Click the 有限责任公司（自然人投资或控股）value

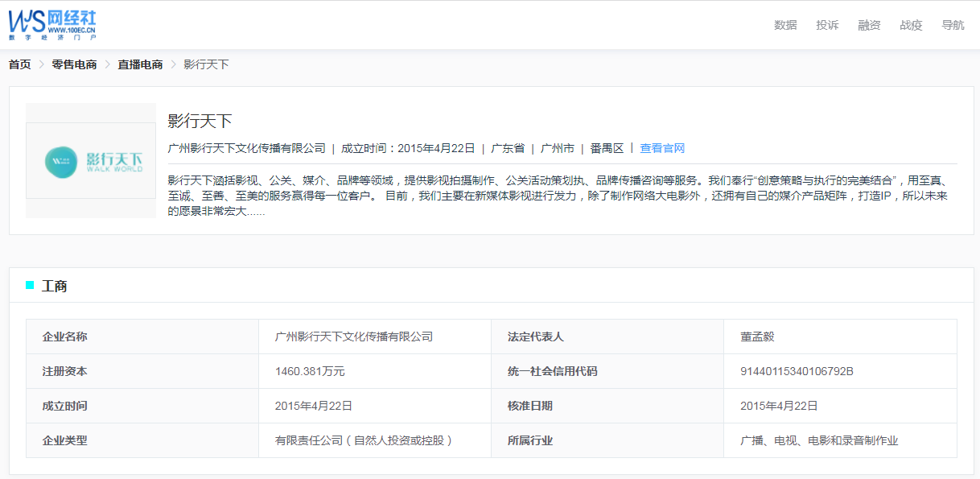pyautogui.click(x=364, y=440)
